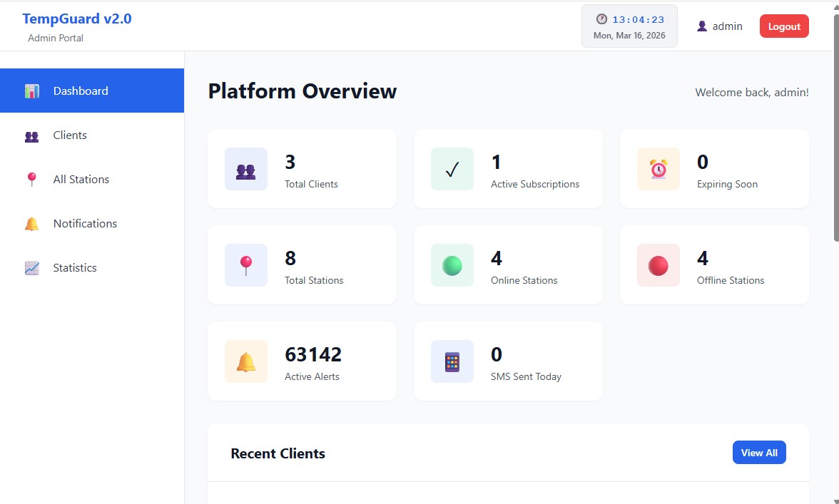Click the 13:04:23 time display
839x504 pixels.
tap(639, 20)
